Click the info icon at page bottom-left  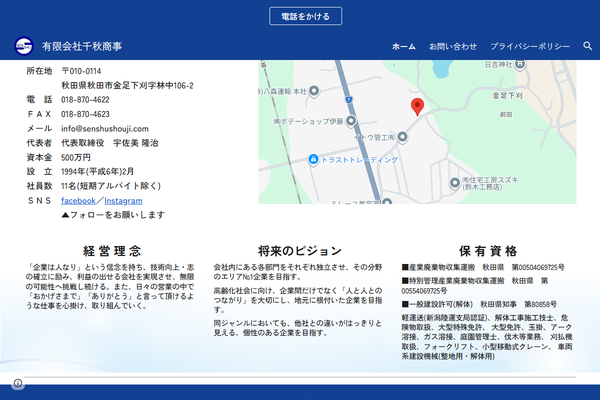(18, 383)
